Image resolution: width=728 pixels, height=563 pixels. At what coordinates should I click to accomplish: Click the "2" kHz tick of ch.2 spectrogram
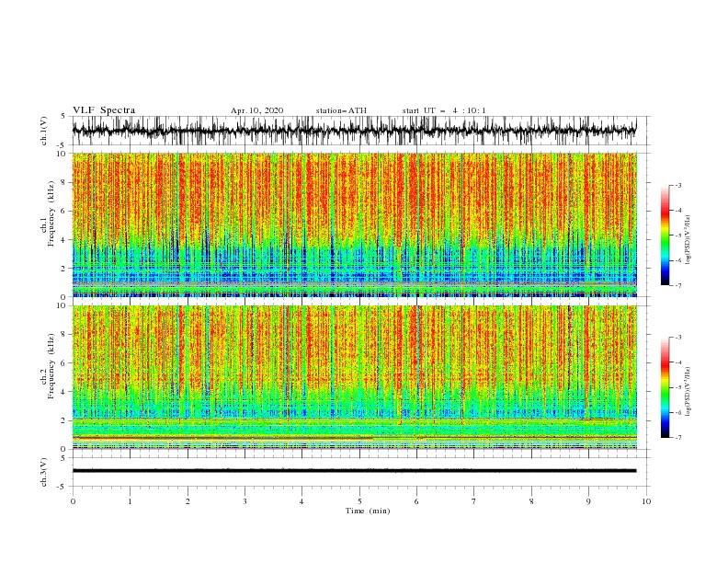pos(64,420)
